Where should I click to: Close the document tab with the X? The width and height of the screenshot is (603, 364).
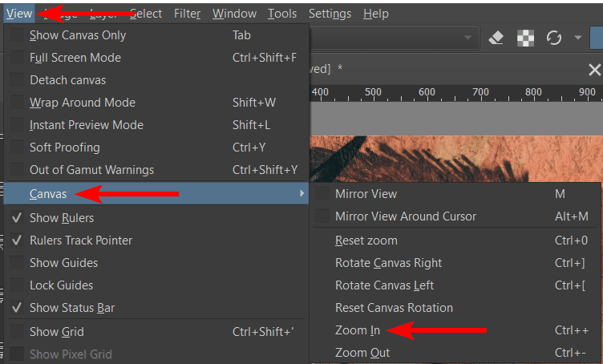pyautogui.click(x=594, y=70)
